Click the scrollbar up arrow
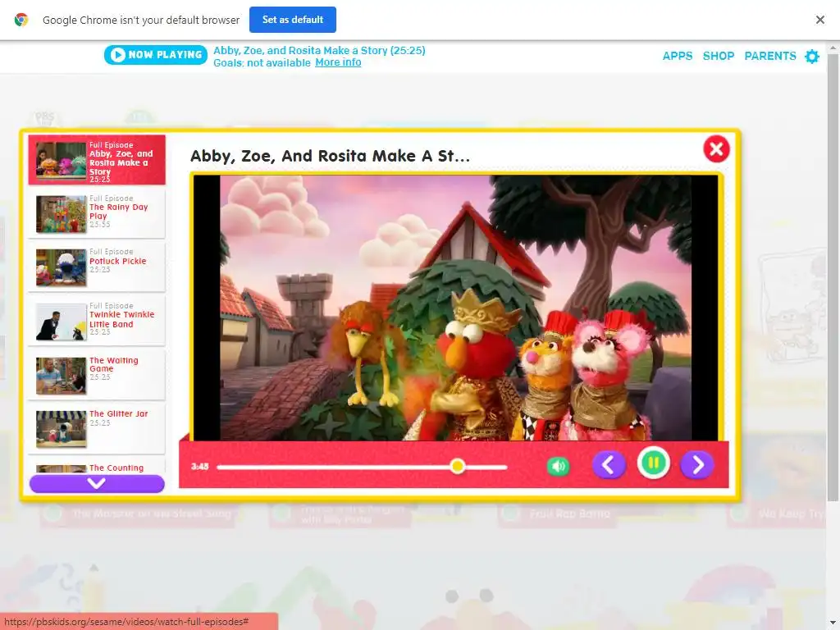The height and width of the screenshot is (630, 840). pyautogui.click(x=833, y=47)
